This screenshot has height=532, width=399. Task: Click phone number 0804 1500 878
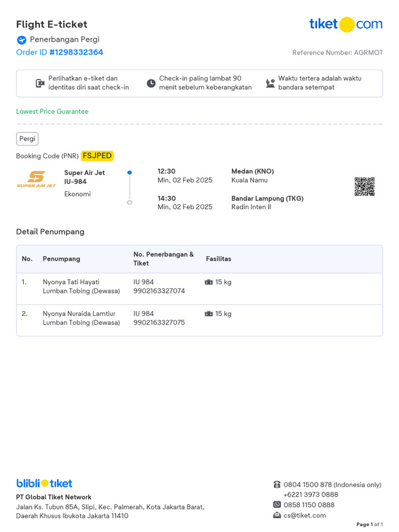click(x=308, y=485)
